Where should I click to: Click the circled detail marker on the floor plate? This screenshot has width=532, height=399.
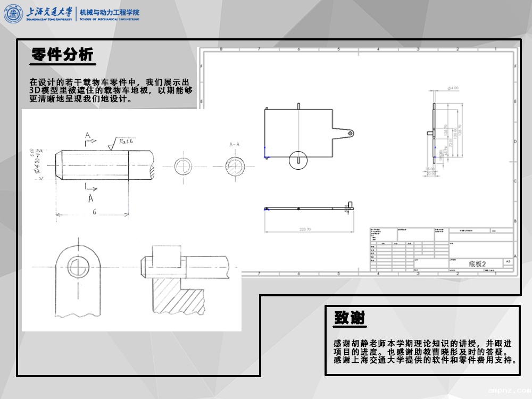pos(298,160)
